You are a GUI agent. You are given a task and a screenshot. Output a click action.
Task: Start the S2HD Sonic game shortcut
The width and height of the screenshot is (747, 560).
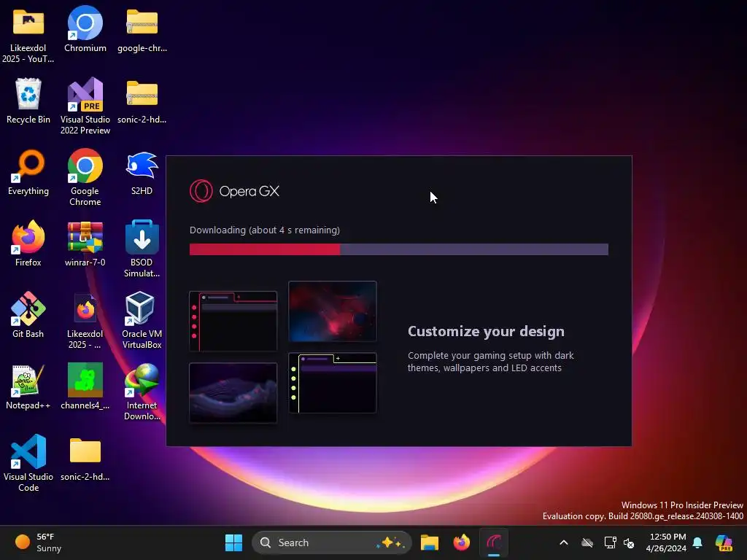pyautogui.click(x=142, y=172)
